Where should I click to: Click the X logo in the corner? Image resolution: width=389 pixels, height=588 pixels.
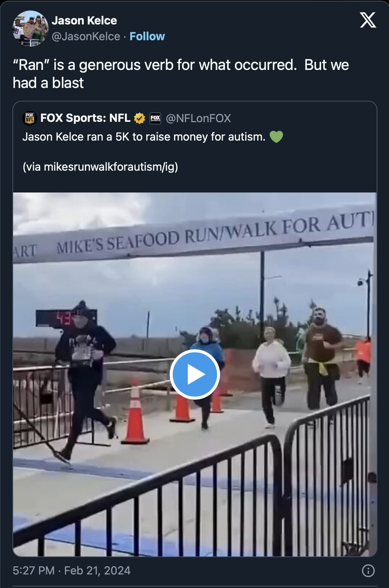[368, 20]
